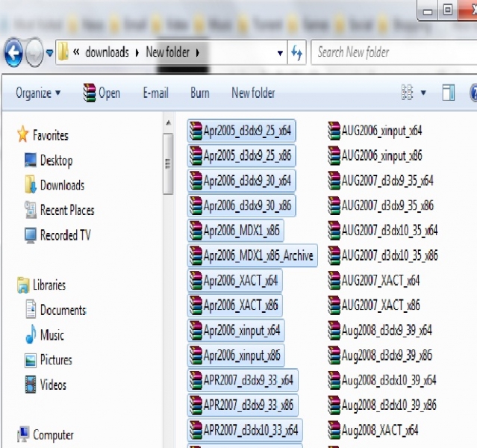Click the Refresh button beside address bar
This screenshot has height=448, width=477.
coord(297,52)
